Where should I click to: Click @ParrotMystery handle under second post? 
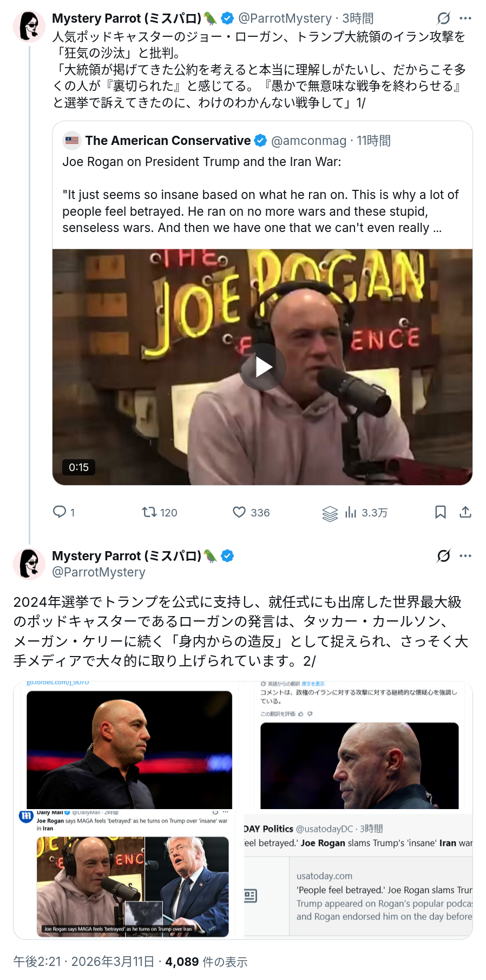pos(98,572)
